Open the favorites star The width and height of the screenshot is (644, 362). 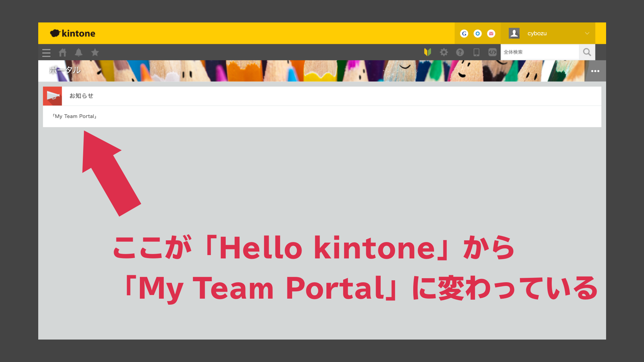click(95, 52)
